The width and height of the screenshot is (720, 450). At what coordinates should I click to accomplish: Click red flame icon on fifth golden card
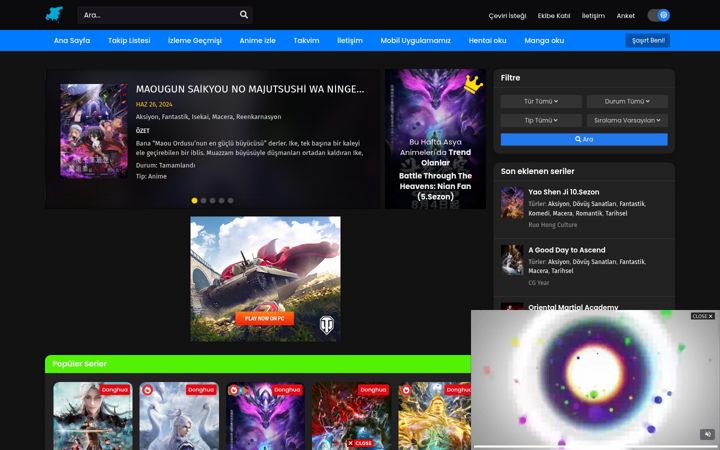pos(406,390)
